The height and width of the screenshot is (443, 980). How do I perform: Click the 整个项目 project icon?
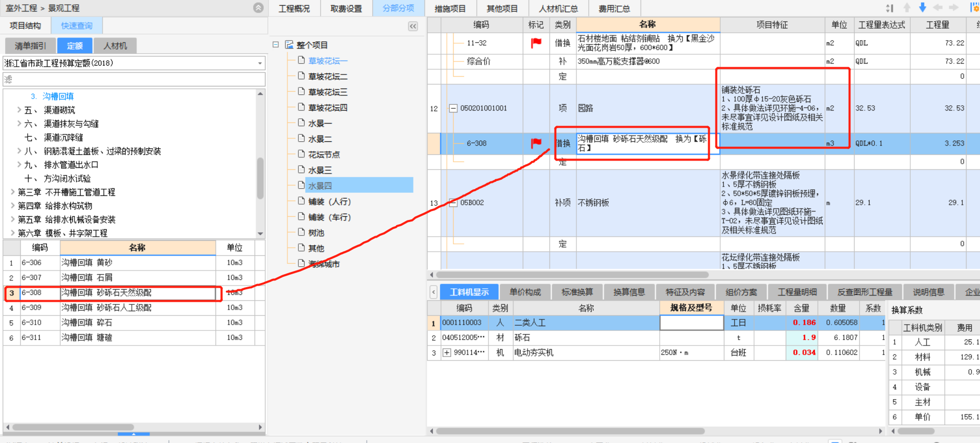coord(289,45)
